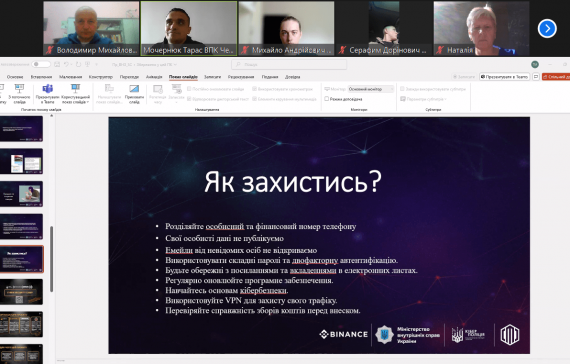
Task: Select the slide thumbnail with laptop photo
Action: point(21,194)
